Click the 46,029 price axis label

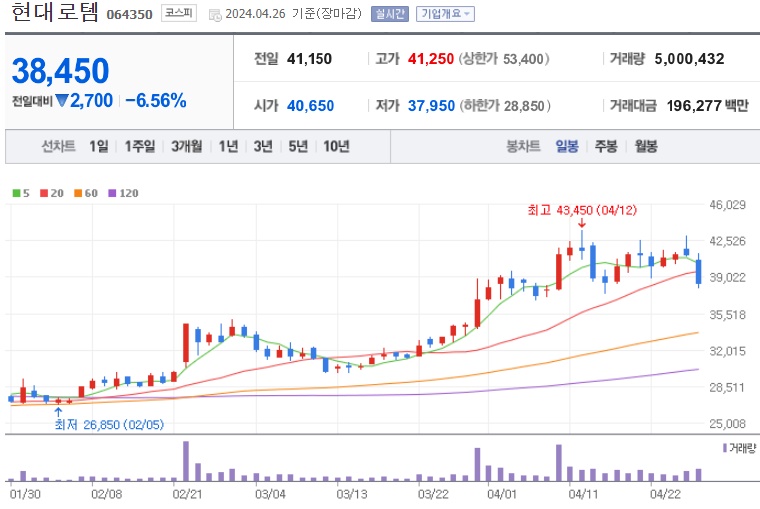(728, 205)
